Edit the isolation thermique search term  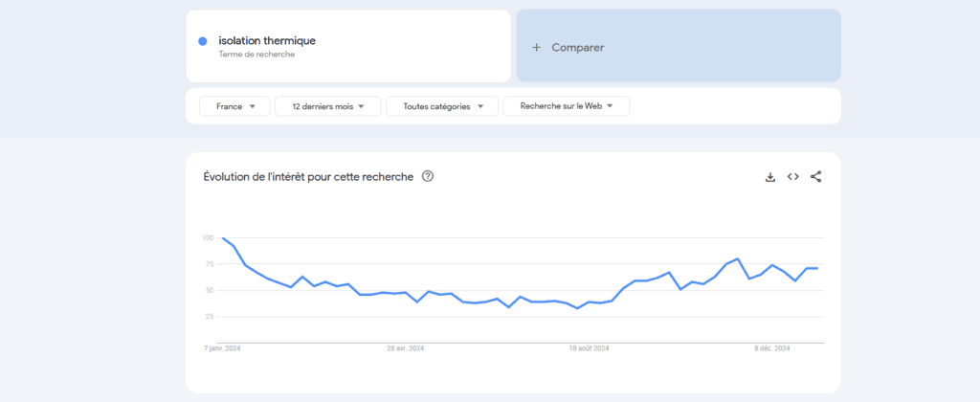(267, 40)
